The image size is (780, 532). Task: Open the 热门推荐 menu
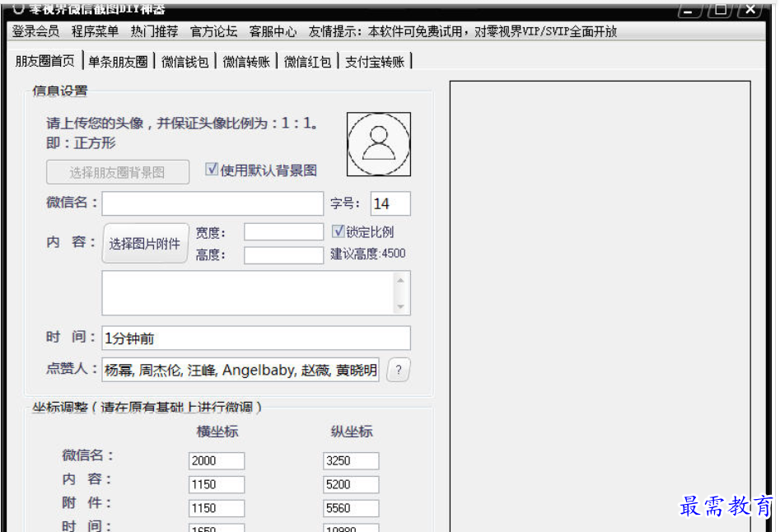pyautogui.click(x=155, y=32)
